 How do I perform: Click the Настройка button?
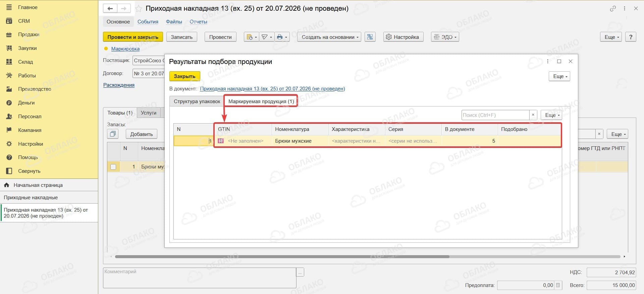[x=403, y=37]
